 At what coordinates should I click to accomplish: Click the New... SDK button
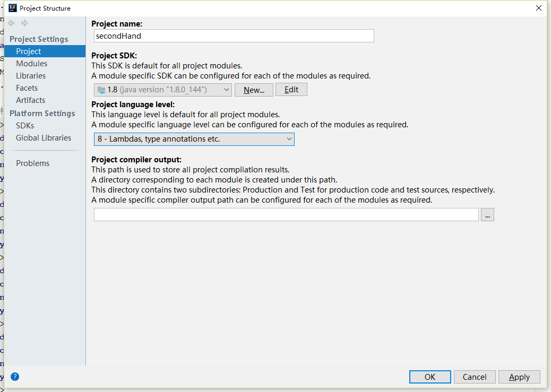click(x=254, y=90)
